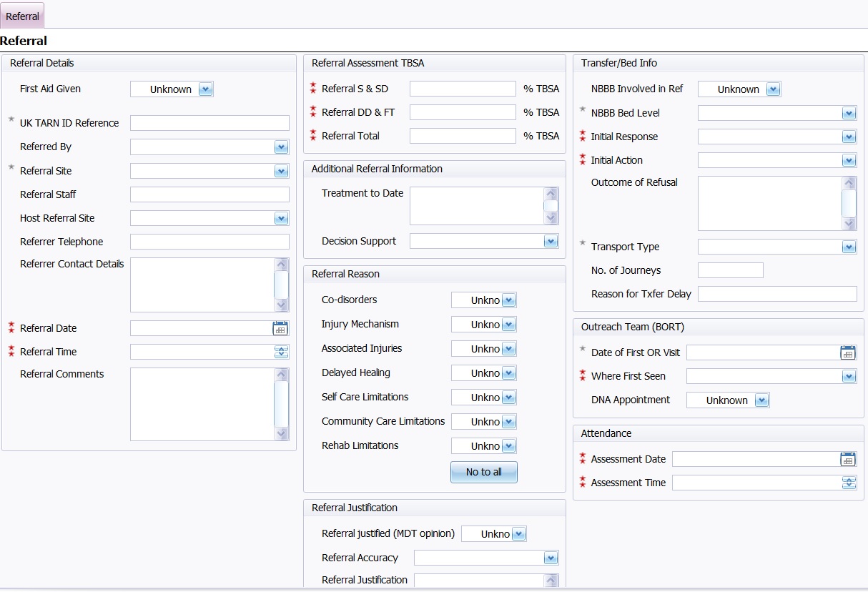The height and width of the screenshot is (592, 868).
Task: Click the UK TARN ID Reference field
Action: (x=209, y=123)
